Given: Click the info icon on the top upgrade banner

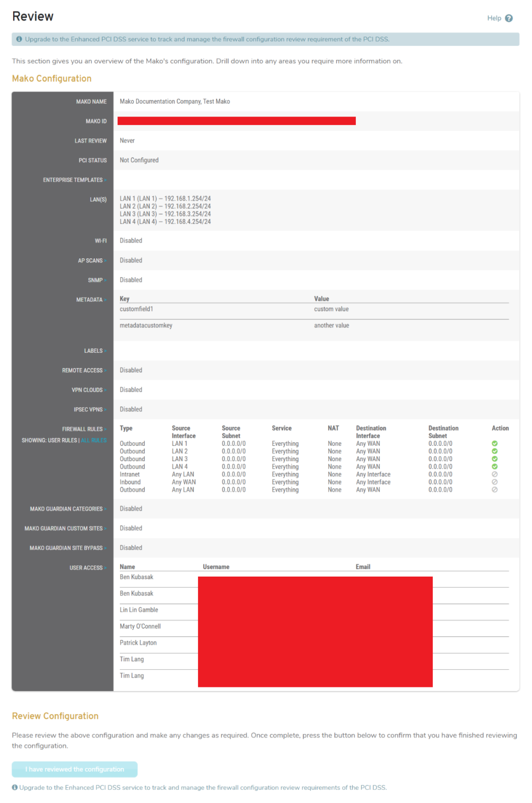Looking at the screenshot, I should click(x=19, y=39).
